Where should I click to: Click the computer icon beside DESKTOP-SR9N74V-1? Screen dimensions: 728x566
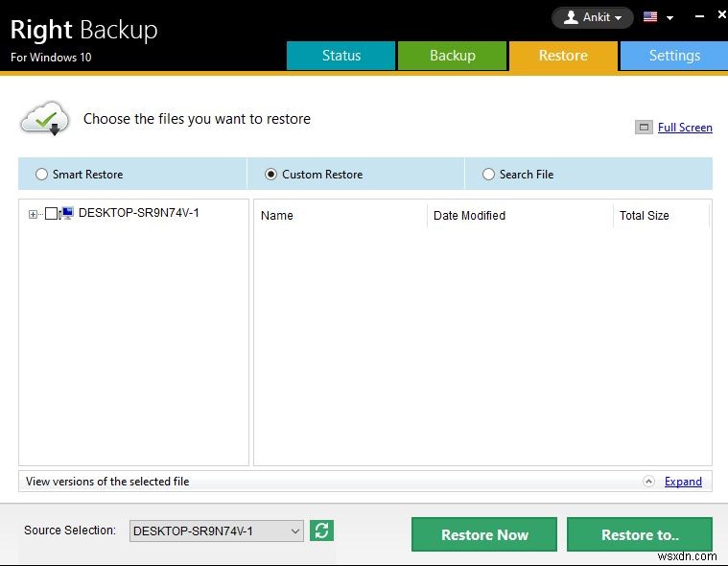(66, 213)
